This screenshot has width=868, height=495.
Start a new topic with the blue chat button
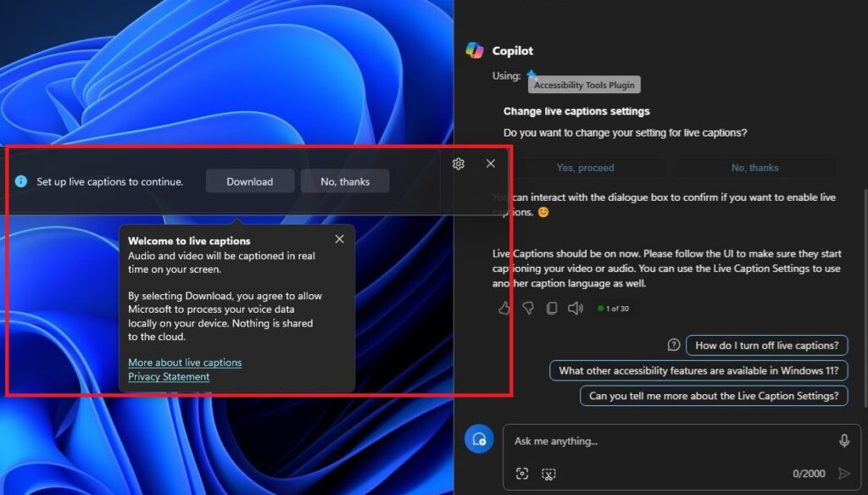[479, 439]
